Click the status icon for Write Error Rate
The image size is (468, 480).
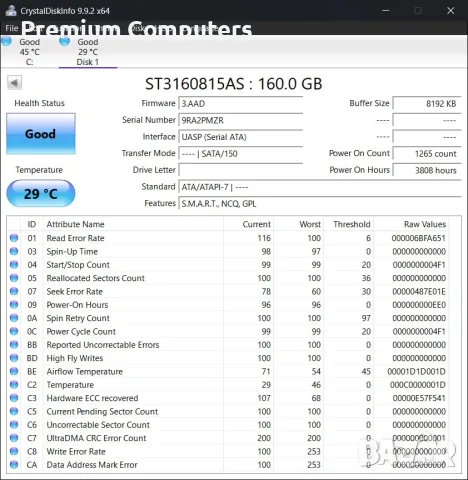tap(14, 451)
